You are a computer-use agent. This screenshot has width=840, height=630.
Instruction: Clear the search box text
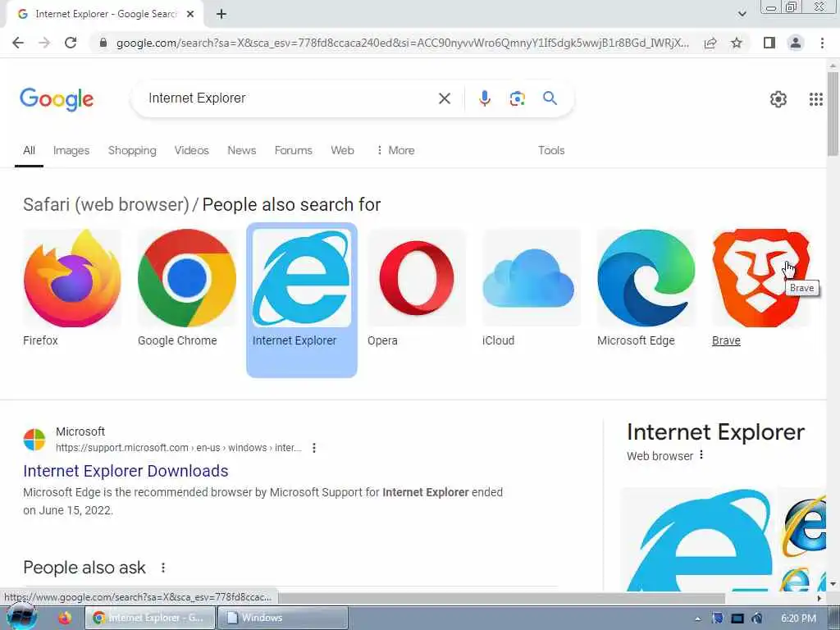tap(444, 98)
